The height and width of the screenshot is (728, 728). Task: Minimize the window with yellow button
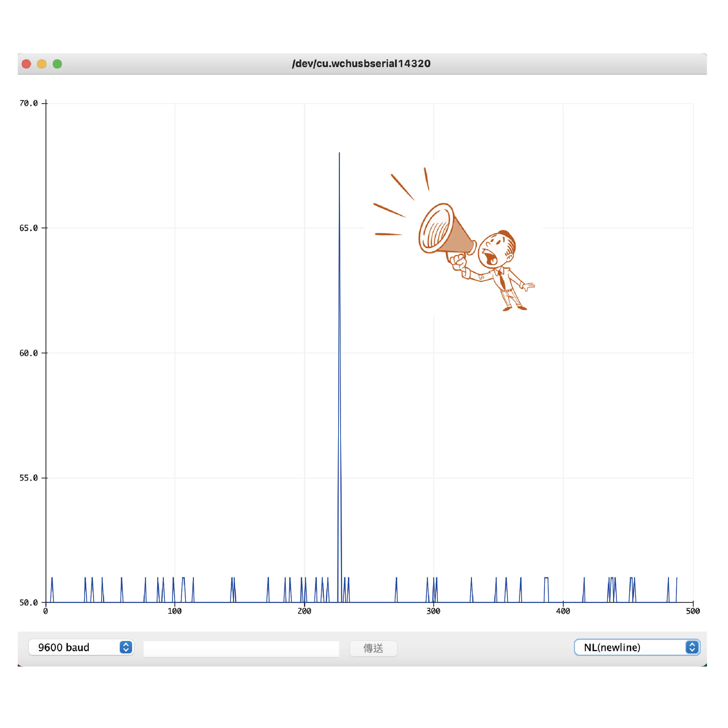(x=42, y=64)
